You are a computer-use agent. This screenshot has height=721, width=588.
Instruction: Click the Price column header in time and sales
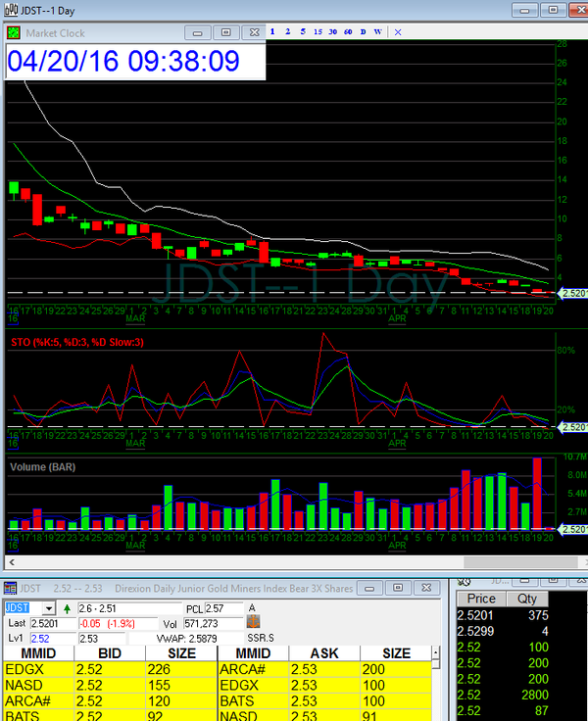pos(481,599)
